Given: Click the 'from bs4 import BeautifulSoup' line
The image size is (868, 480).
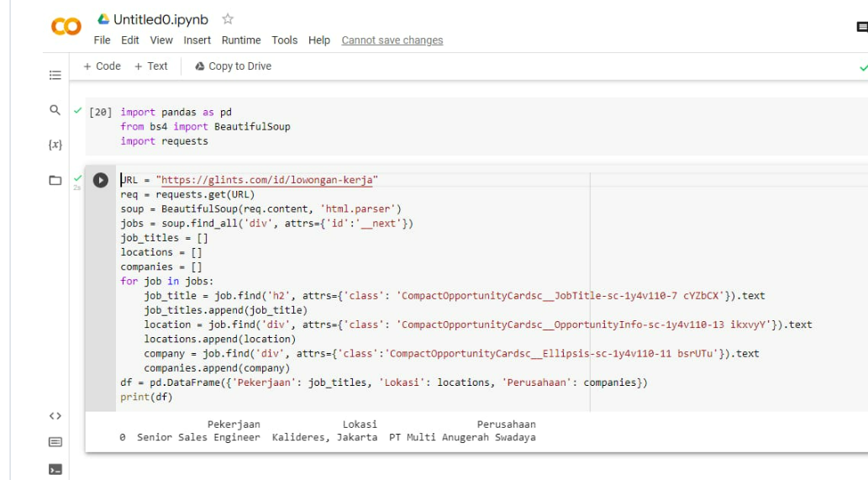Looking at the screenshot, I should [205, 127].
